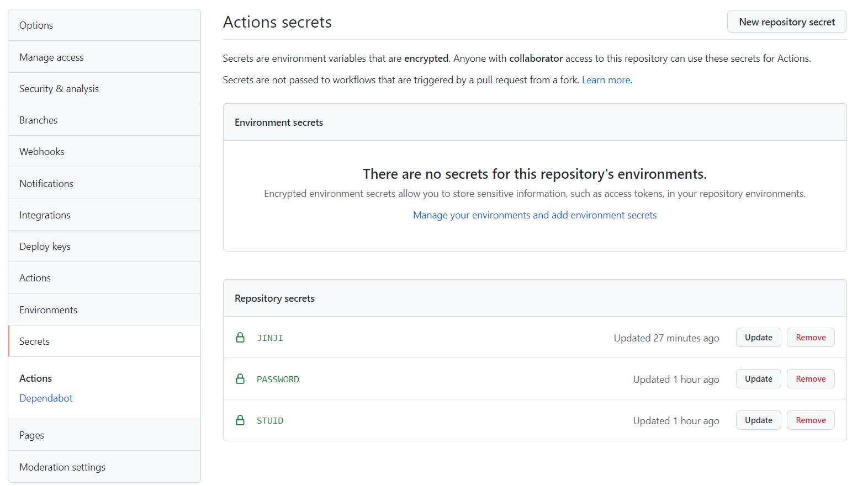Go to Deploy keys page
The image size is (868, 486).
[45, 247]
